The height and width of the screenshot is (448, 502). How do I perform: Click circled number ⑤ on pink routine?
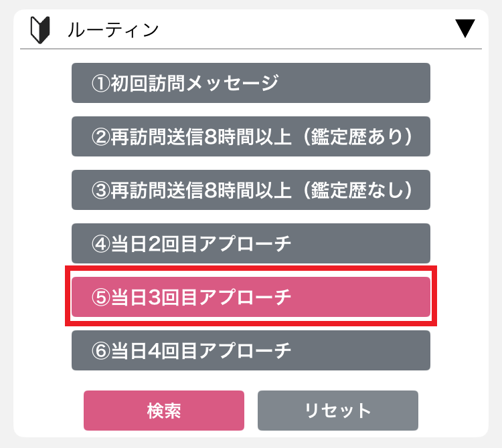click(x=101, y=298)
